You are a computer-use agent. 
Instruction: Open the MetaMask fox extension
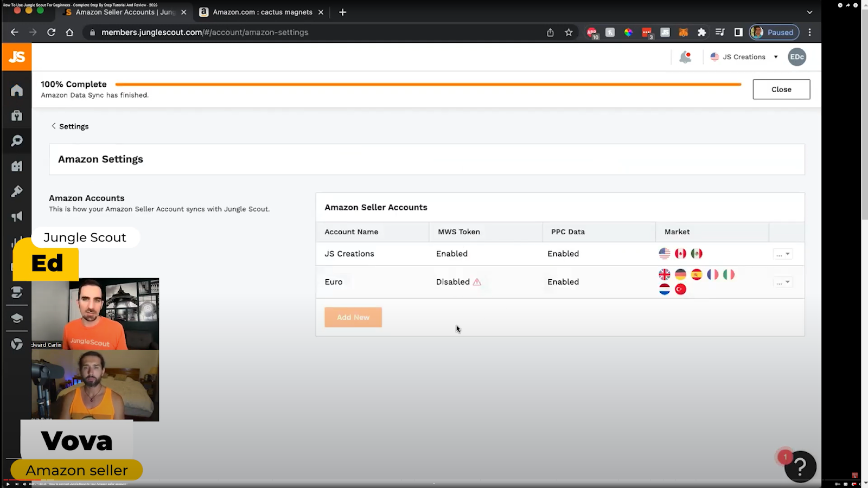tap(684, 33)
